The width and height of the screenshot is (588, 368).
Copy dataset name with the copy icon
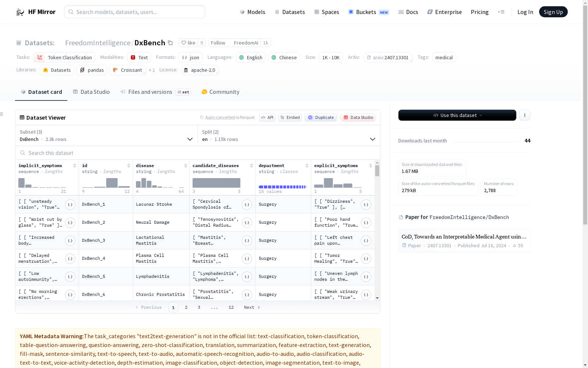170,43
